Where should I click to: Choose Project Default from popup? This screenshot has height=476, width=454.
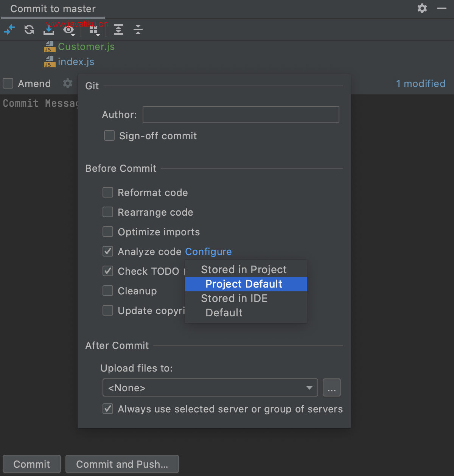[246, 284]
